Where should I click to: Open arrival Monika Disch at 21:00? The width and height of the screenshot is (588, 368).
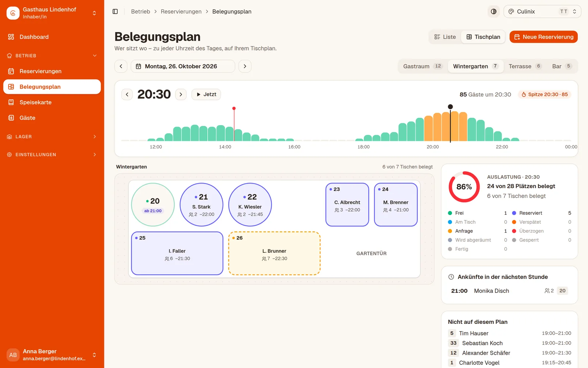point(509,291)
